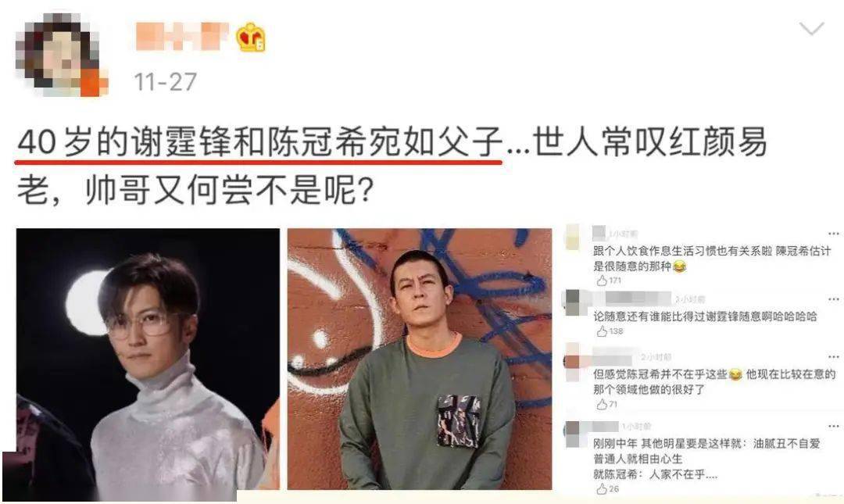Open the right photo with graffiti wall
844x504 pixels.
420,359
